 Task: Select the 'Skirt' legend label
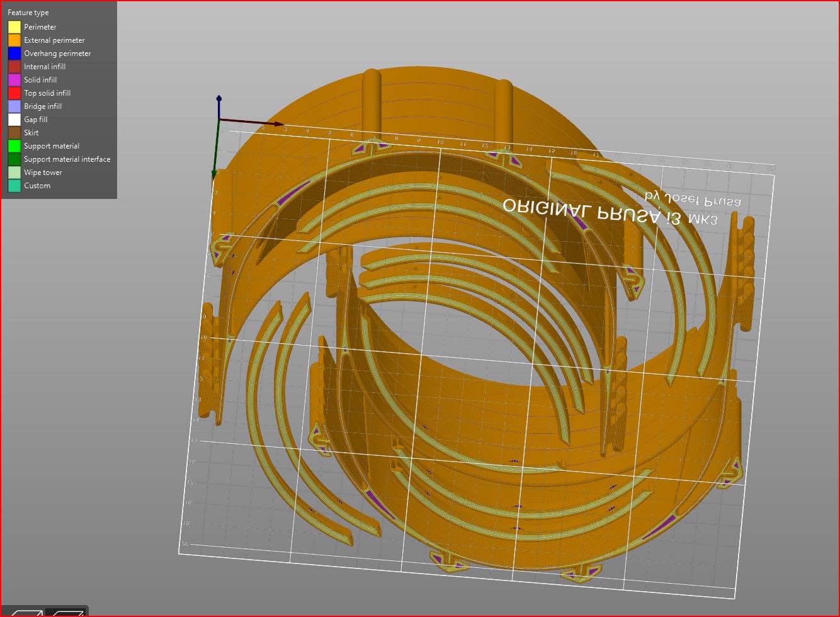(x=31, y=133)
